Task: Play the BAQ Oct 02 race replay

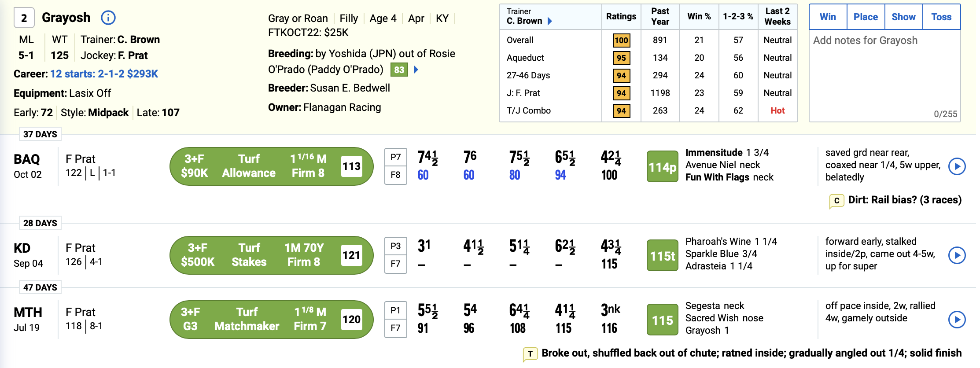Action: [957, 166]
